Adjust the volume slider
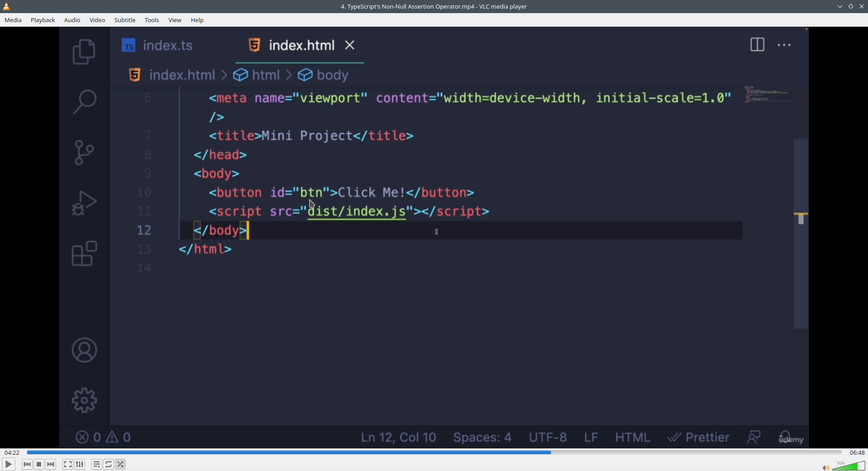 coord(849,466)
